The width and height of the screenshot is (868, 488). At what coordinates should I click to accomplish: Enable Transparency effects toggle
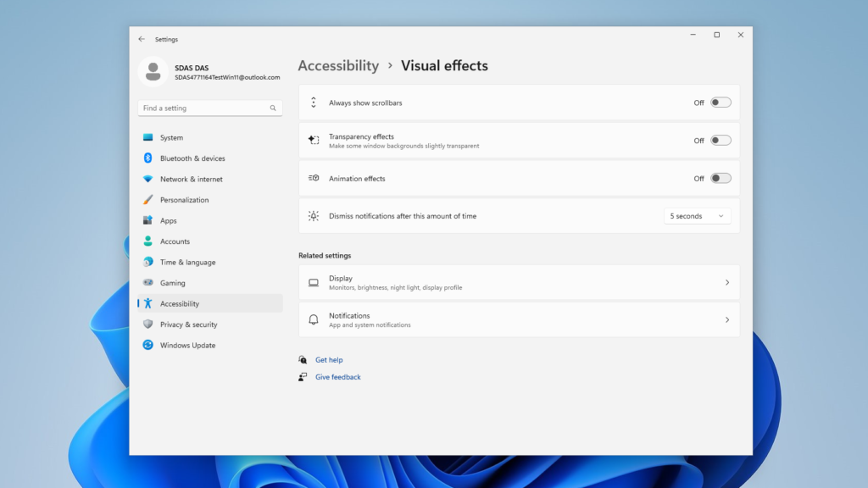[x=721, y=140]
